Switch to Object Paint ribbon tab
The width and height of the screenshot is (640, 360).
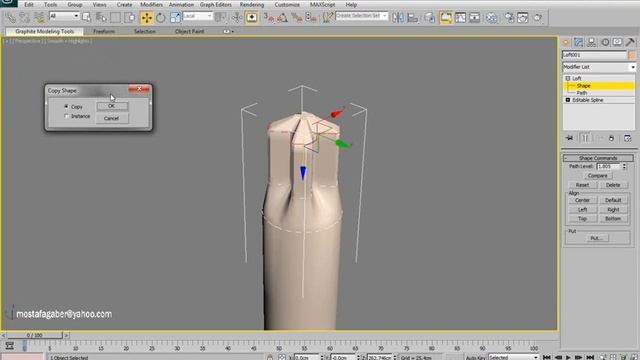189,31
